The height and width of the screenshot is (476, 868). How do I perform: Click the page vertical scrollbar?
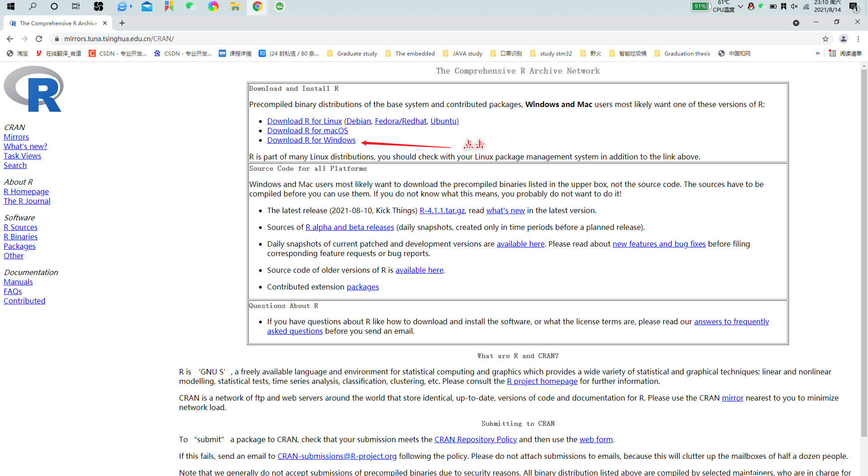864,253
